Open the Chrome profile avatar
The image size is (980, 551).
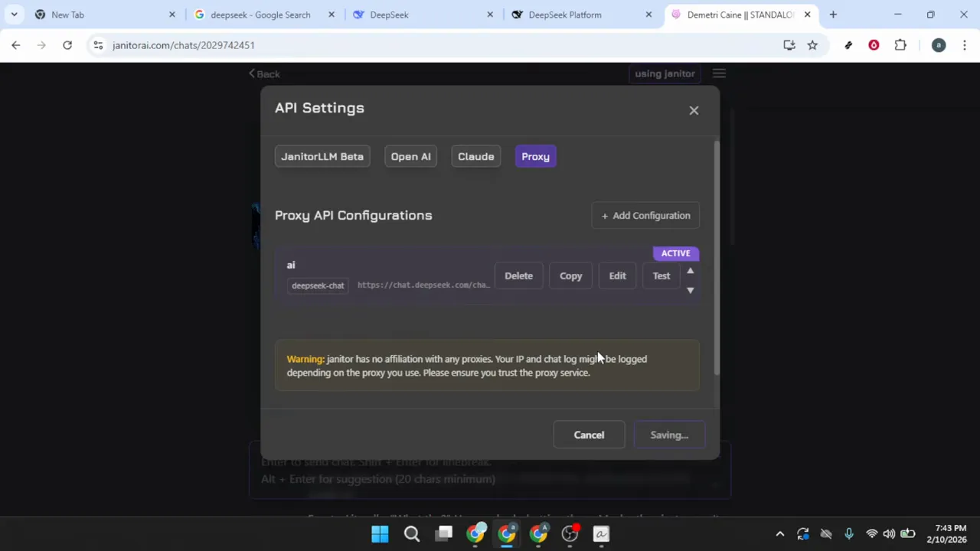[939, 45]
